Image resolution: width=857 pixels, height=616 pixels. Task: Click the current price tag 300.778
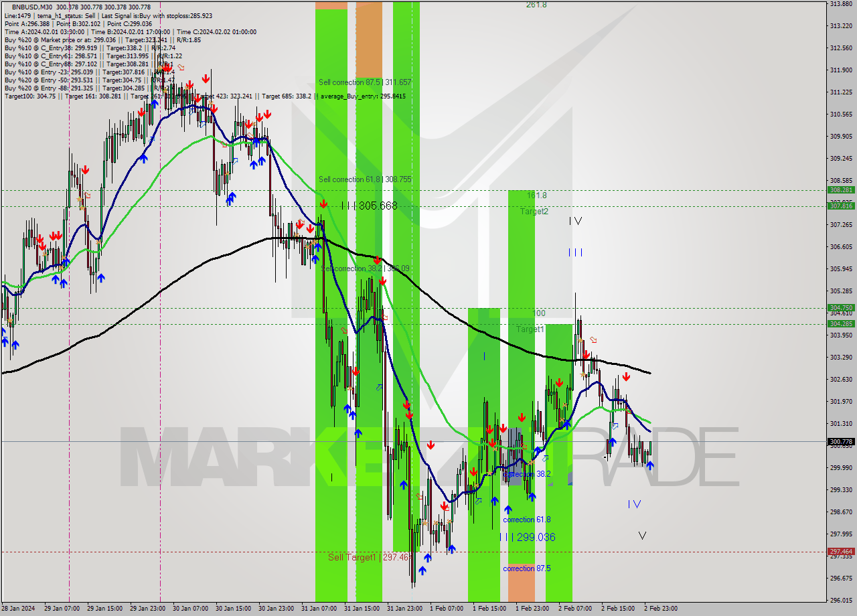(841, 442)
